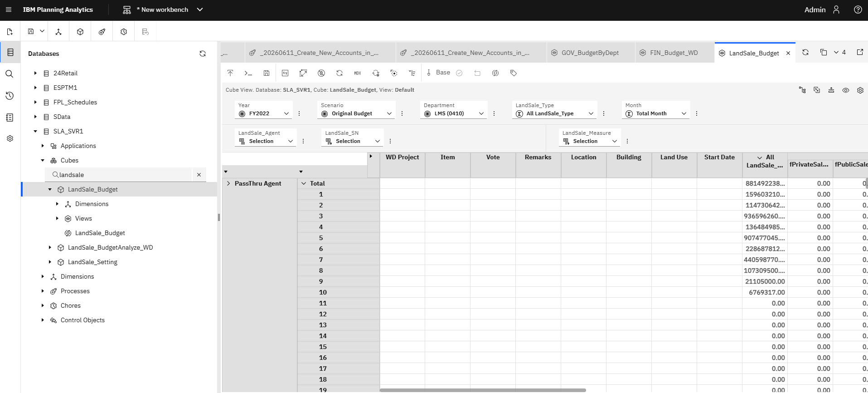Open the Databases panel from the sidebar

(10, 53)
